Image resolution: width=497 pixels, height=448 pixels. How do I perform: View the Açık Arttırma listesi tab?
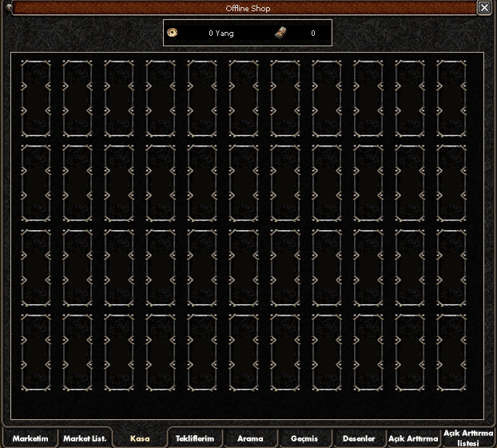[x=467, y=438]
